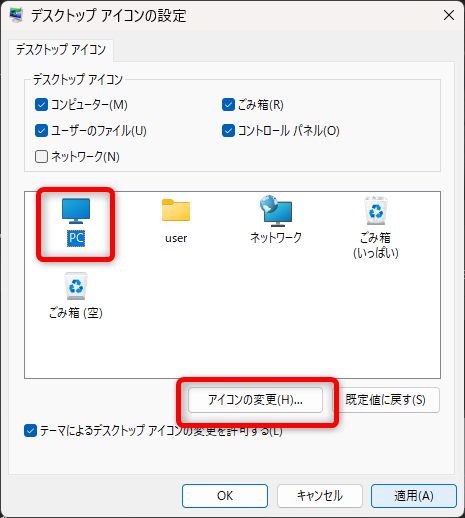Click the dialog title bar icon
Viewport: 465px width, 518px height.
point(16,15)
